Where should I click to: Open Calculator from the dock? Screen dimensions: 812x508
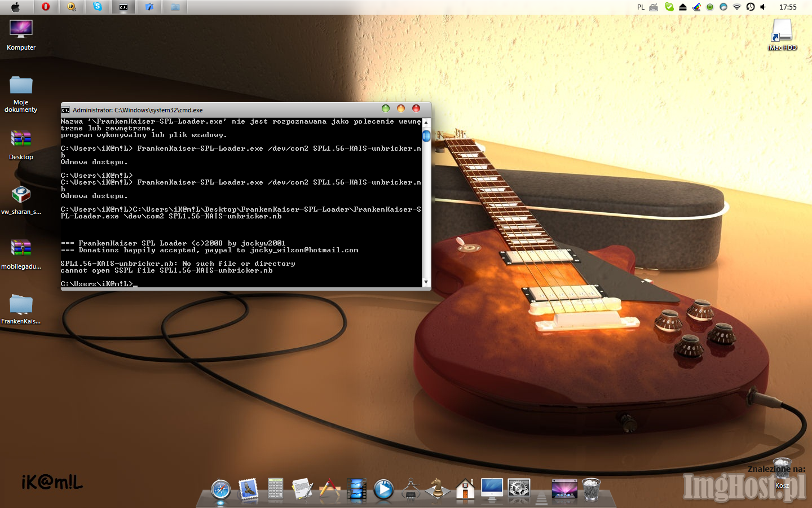[x=275, y=489]
